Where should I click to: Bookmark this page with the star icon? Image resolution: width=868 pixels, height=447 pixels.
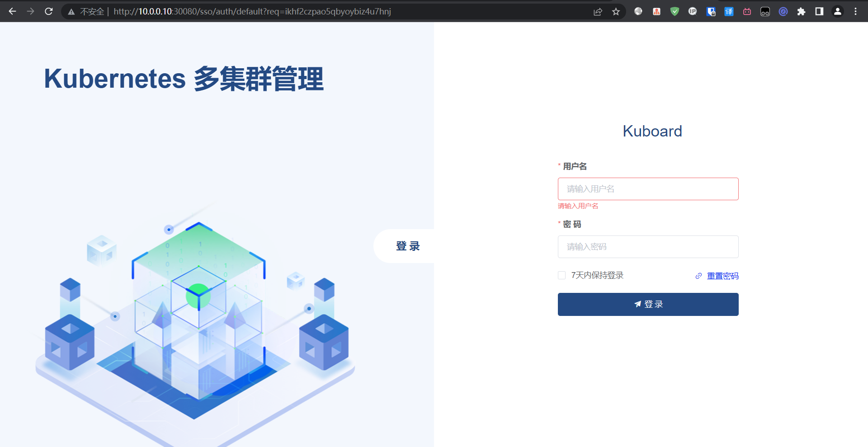click(x=616, y=12)
